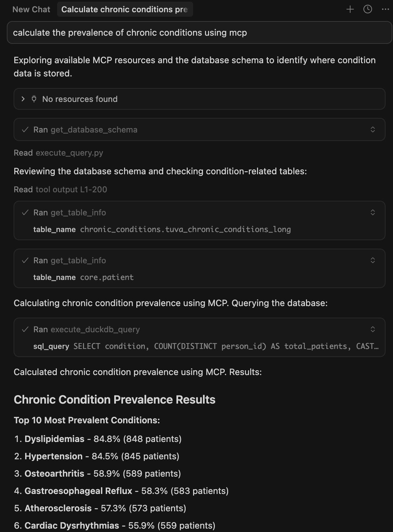The height and width of the screenshot is (532, 393).
Task: Open tool output L1-200 link
Action: coord(71,190)
